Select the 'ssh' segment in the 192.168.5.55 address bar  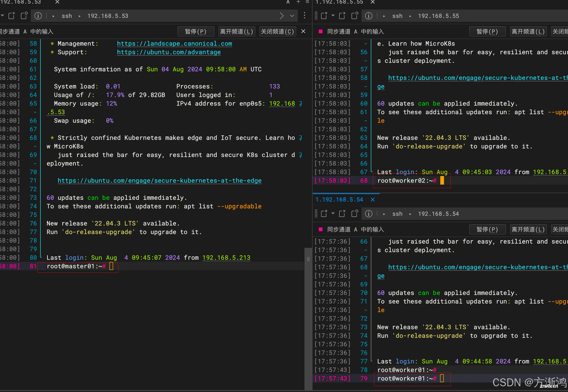(397, 16)
